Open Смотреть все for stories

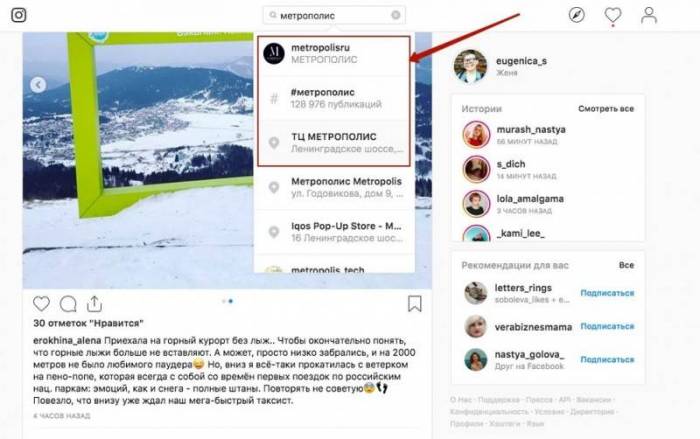click(606, 109)
